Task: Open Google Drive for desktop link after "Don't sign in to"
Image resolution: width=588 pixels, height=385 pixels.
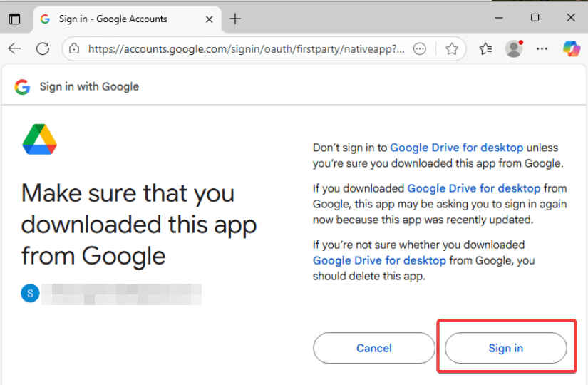Action: click(x=456, y=148)
